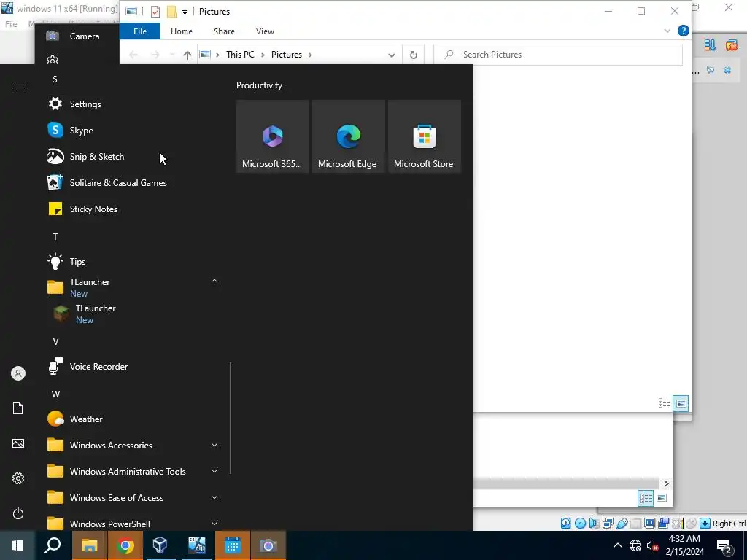Open the Microsoft Store tile

click(425, 136)
